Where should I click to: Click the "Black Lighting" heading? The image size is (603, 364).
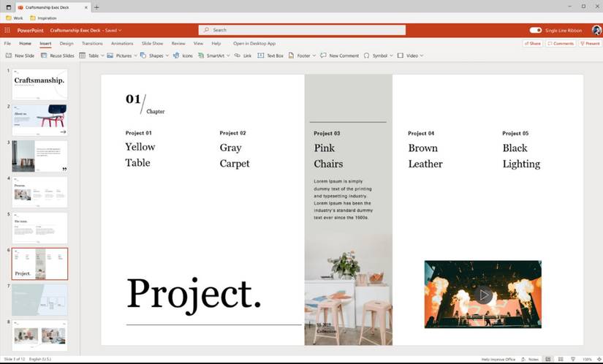(x=521, y=156)
